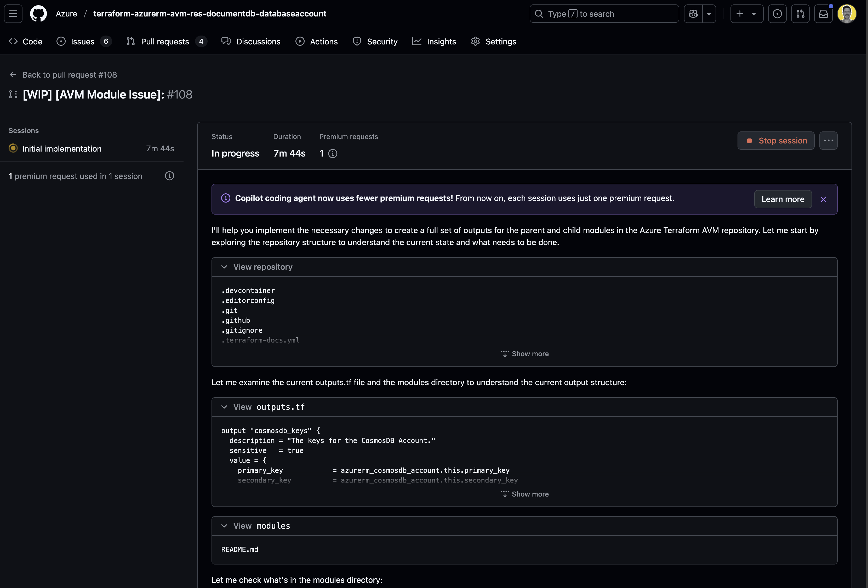Select the Initial implementation session
This screenshot has width=868, height=588.
(62, 148)
